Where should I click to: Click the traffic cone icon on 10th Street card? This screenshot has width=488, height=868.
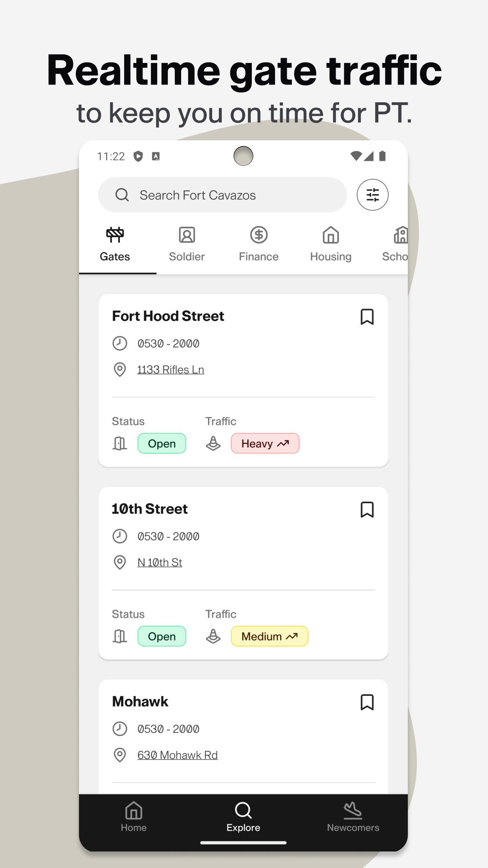(x=213, y=636)
